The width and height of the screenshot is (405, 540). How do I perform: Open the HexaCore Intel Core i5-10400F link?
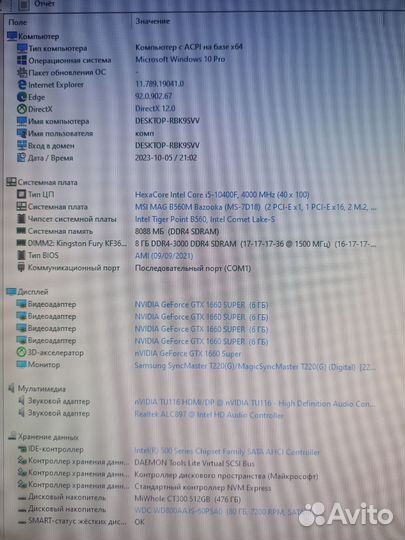222,195
